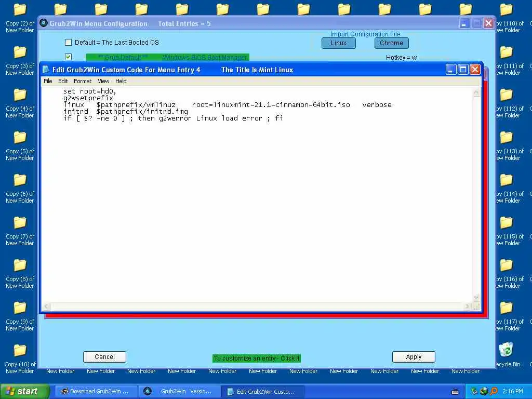The width and height of the screenshot is (532, 399).
Task: Open the Edit menu in the editor
Action: click(63, 81)
